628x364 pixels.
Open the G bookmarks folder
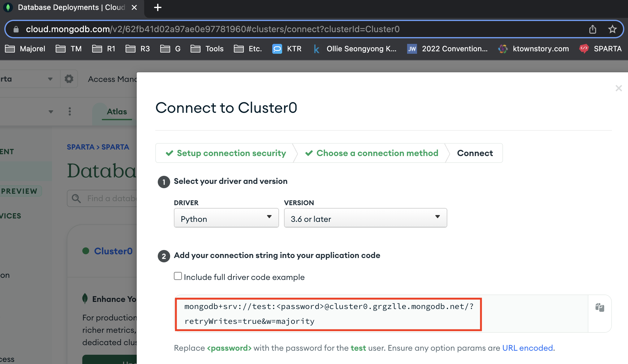click(170, 49)
